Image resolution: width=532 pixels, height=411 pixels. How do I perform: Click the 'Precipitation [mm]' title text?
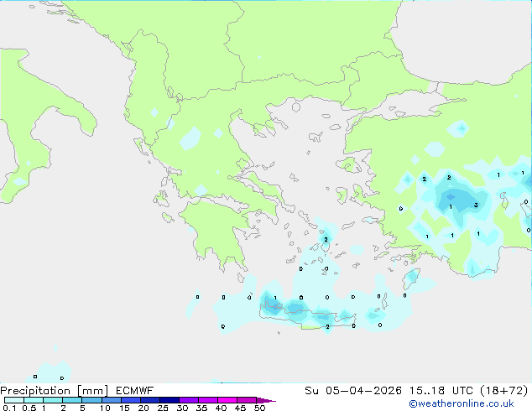coord(54,391)
